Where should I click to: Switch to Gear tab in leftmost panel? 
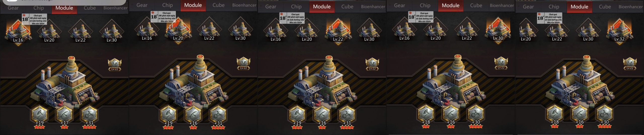tap(13, 8)
